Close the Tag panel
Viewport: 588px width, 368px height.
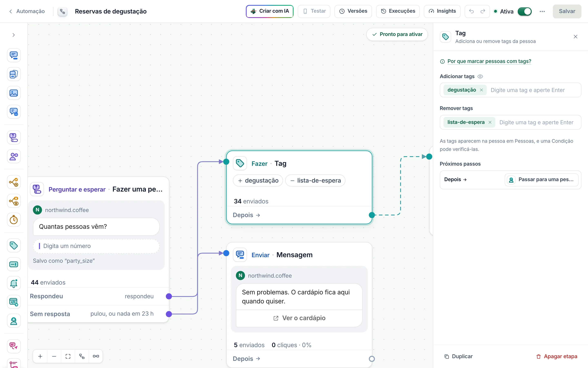tap(575, 37)
